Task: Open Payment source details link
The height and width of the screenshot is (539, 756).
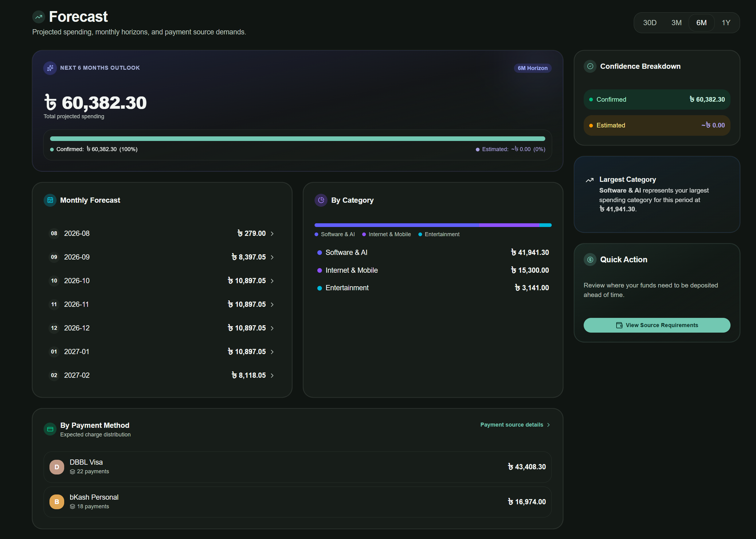Action: (515, 424)
